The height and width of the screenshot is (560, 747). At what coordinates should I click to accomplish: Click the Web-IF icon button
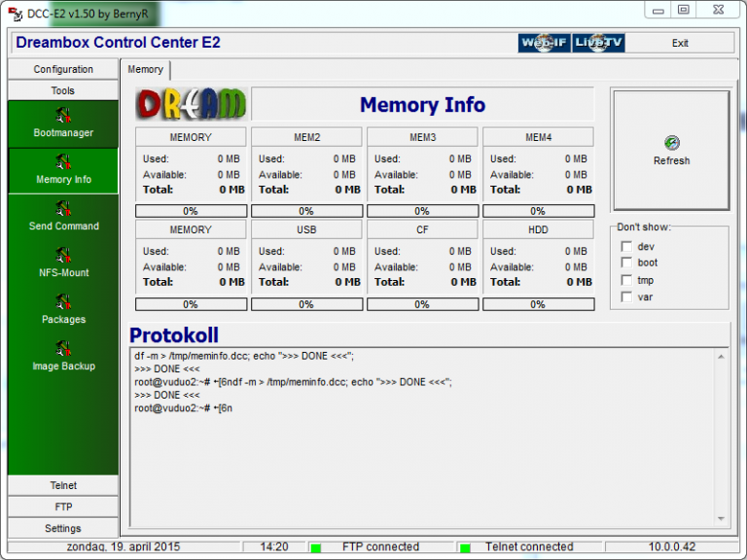544,43
